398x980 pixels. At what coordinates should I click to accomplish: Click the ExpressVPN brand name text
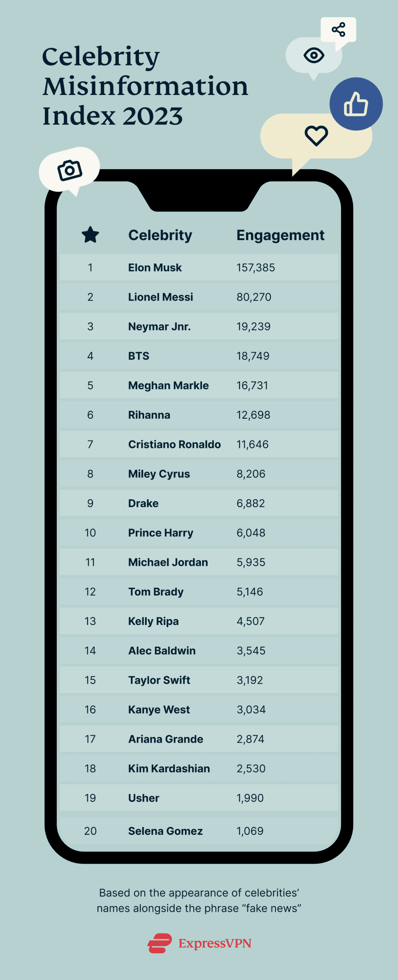tap(215, 943)
